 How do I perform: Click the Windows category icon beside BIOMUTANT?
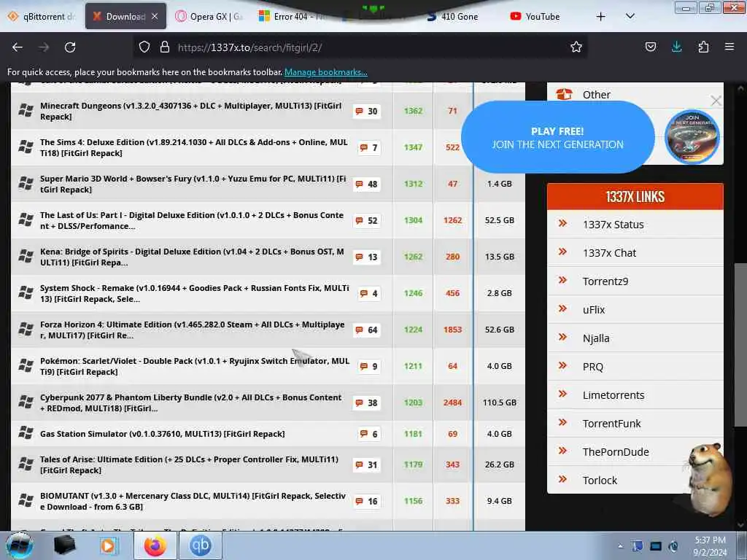pos(26,500)
